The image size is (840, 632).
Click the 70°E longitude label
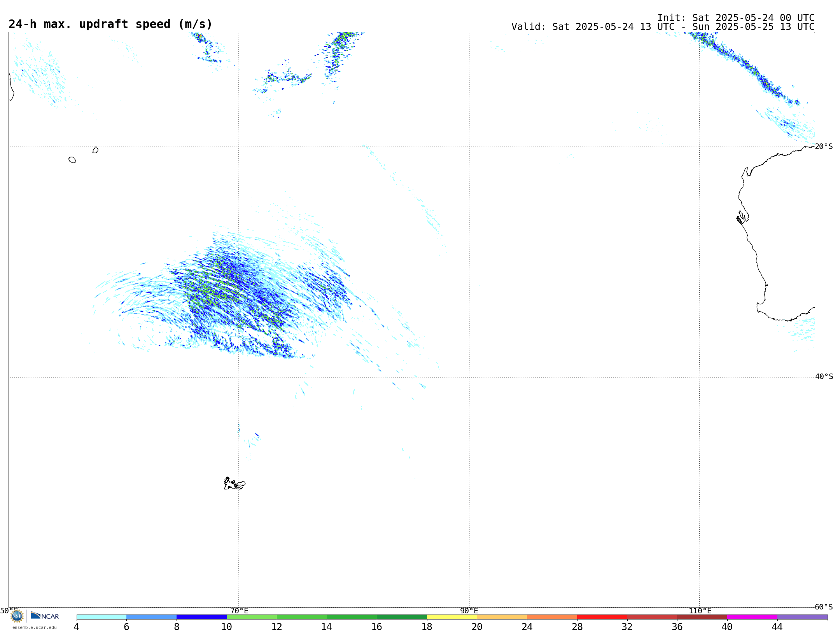point(239,611)
